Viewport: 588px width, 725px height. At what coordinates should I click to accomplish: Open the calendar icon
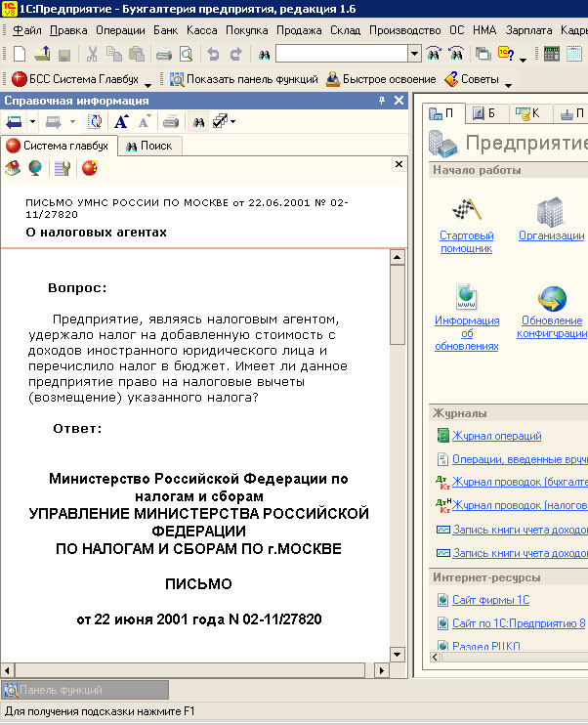click(573, 54)
